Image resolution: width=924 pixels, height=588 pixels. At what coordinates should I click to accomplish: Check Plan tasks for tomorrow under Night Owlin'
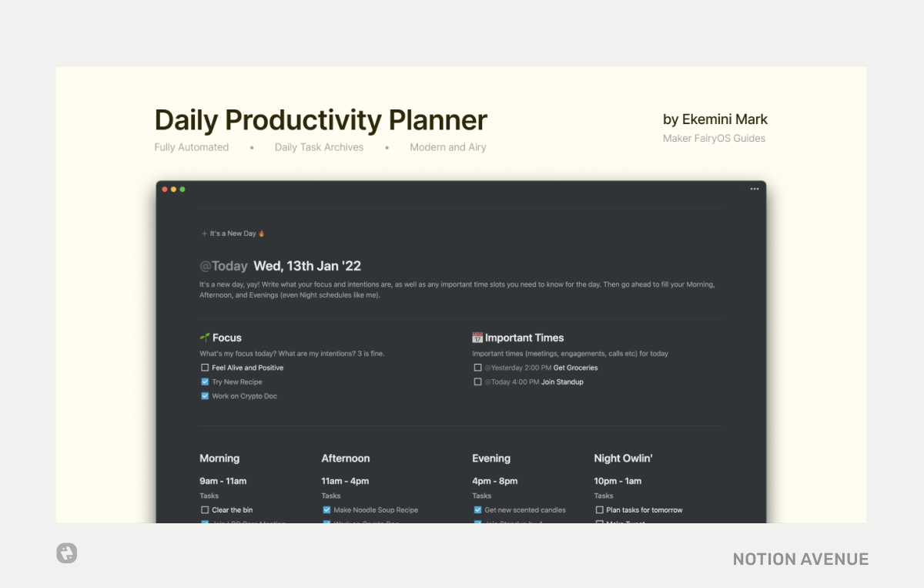[x=599, y=509]
